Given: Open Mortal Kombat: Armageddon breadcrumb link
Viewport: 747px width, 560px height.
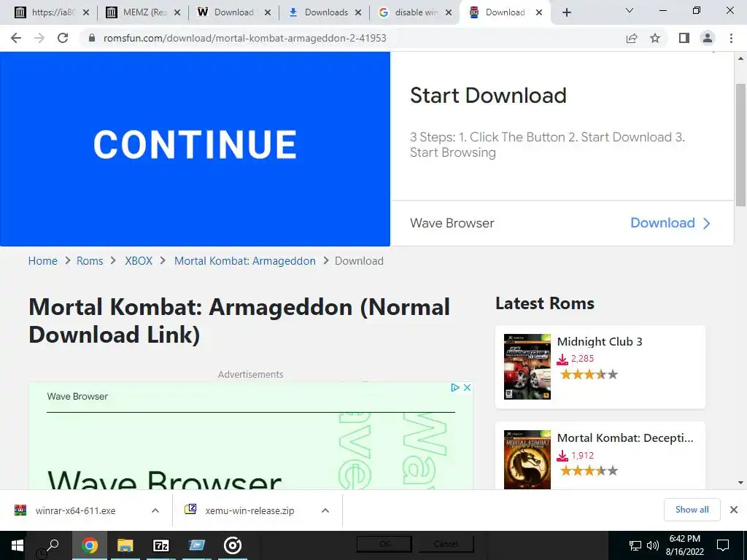Looking at the screenshot, I should (245, 261).
